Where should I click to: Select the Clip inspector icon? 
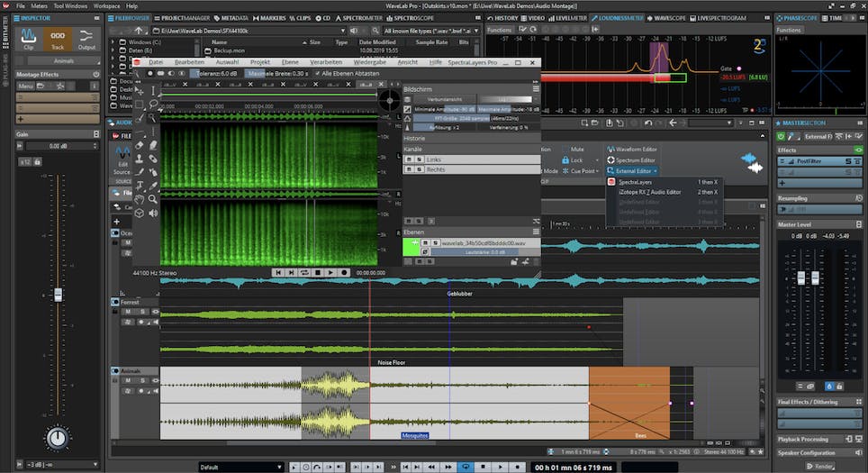coord(29,37)
